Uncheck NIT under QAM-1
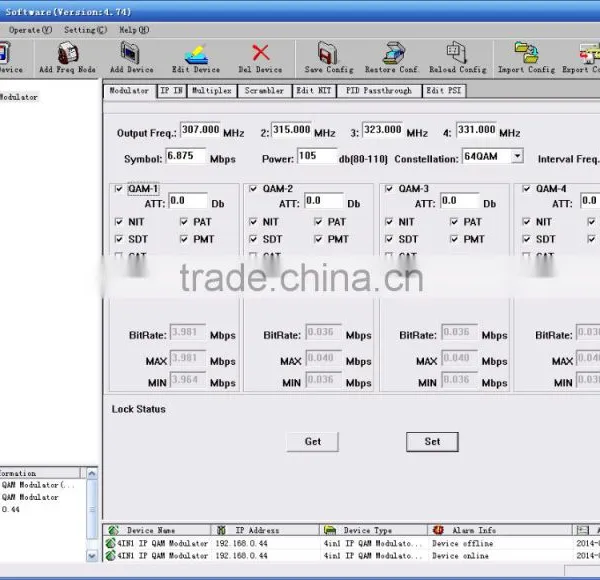 [119, 222]
